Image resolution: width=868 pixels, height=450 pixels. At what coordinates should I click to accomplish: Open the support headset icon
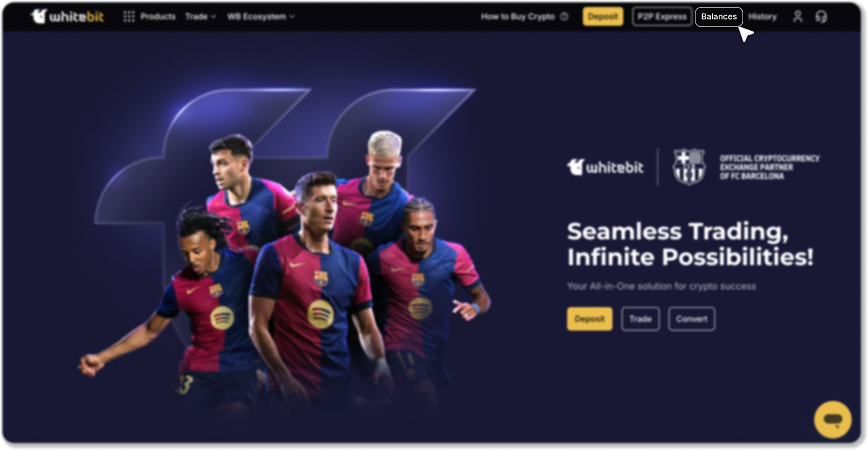821,17
